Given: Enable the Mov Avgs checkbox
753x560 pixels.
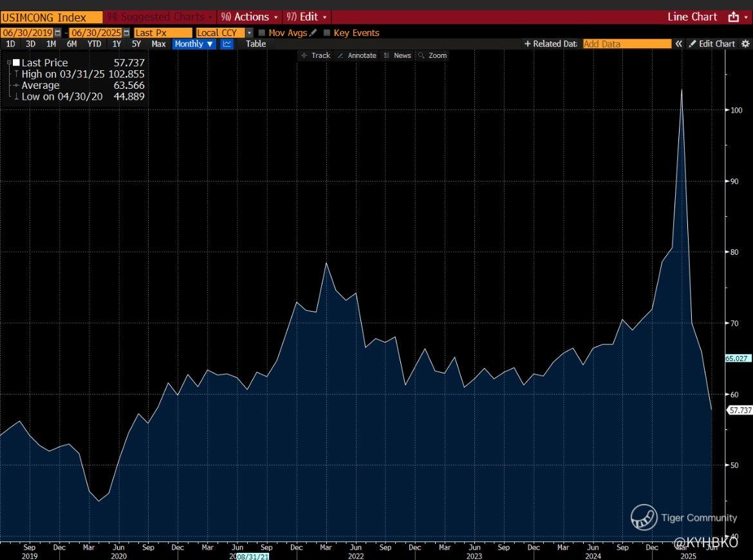Looking at the screenshot, I should [262, 33].
